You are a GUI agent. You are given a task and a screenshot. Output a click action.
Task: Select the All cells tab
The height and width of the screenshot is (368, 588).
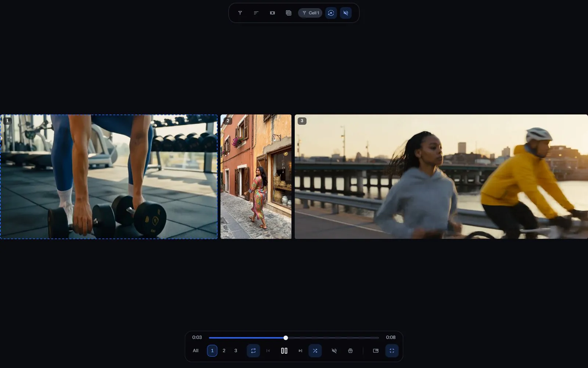pyautogui.click(x=196, y=351)
